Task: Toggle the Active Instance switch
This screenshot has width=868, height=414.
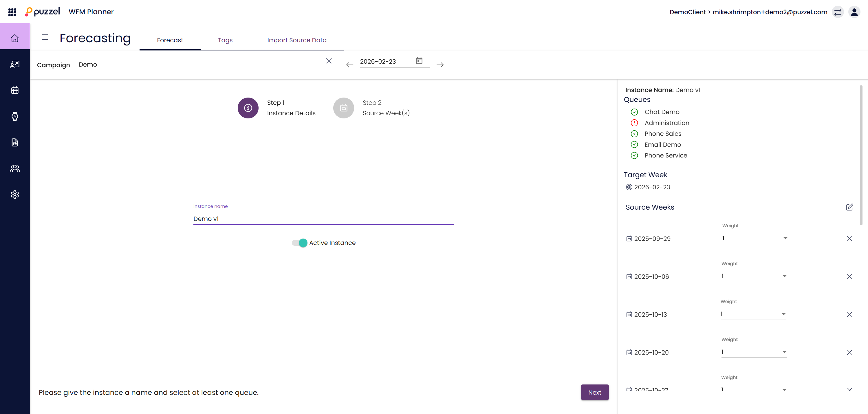Action: click(x=300, y=243)
